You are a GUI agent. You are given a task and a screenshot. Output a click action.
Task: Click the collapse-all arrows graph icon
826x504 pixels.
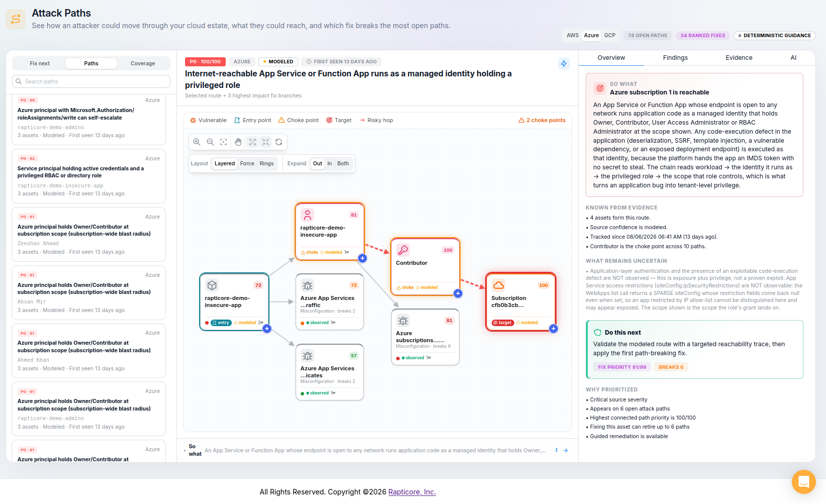coord(265,142)
